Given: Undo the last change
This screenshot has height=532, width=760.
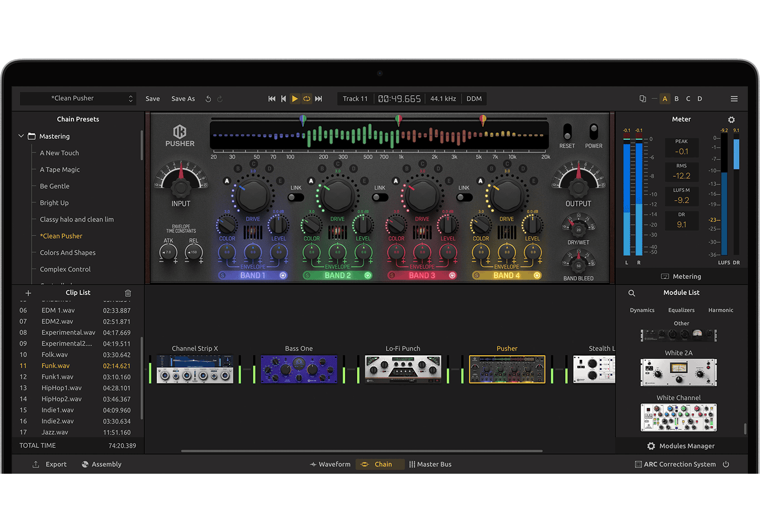Looking at the screenshot, I should (208, 99).
